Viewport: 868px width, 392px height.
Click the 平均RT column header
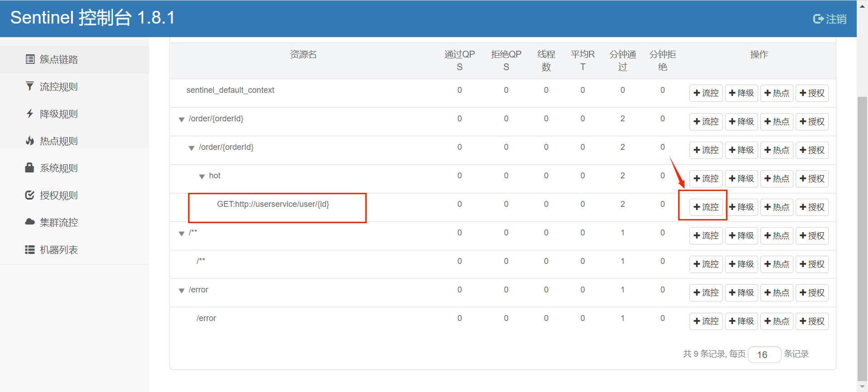[x=583, y=61]
